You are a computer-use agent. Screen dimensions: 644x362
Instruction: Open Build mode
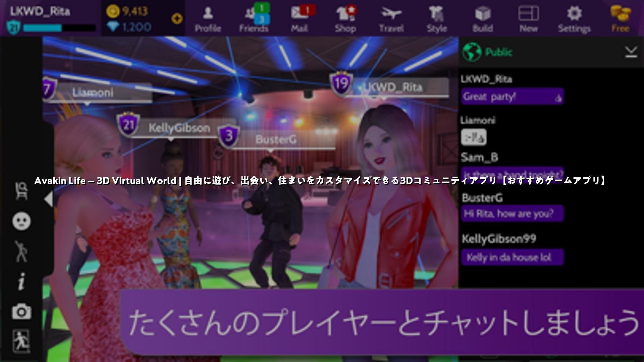click(x=483, y=19)
